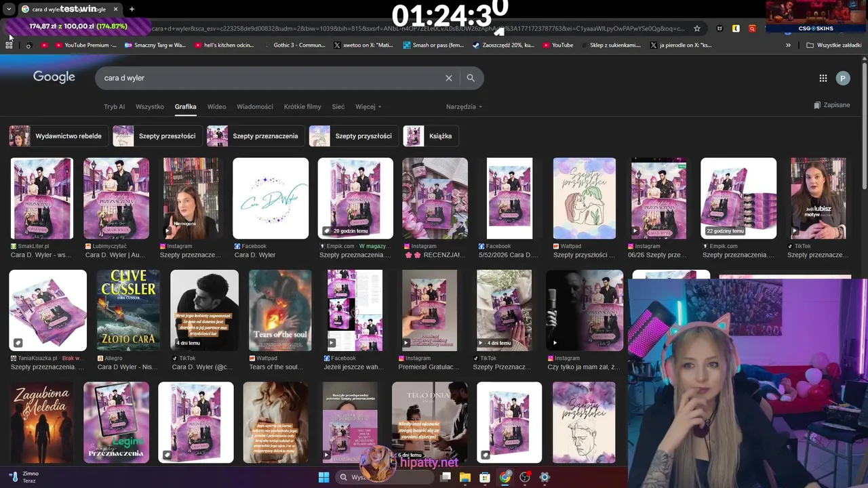Open the TaniaKsiazka.pl book thumbnail
The image size is (868, 488).
click(x=48, y=310)
